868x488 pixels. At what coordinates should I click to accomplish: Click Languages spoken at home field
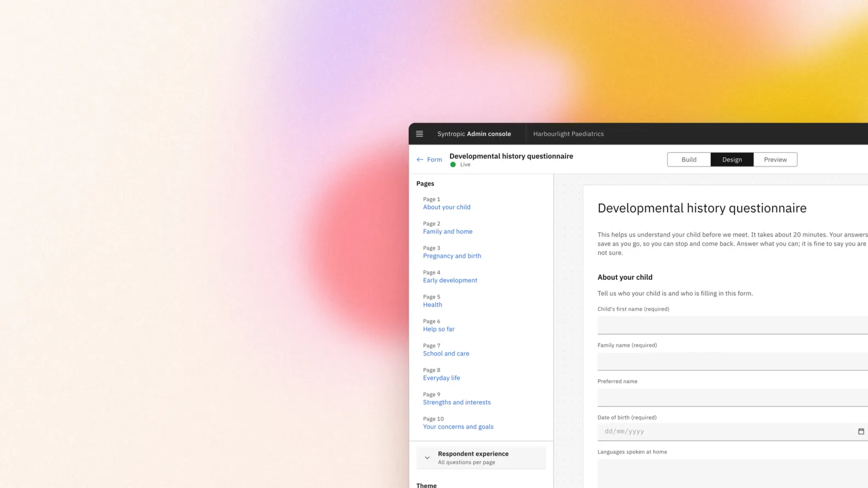click(733, 473)
